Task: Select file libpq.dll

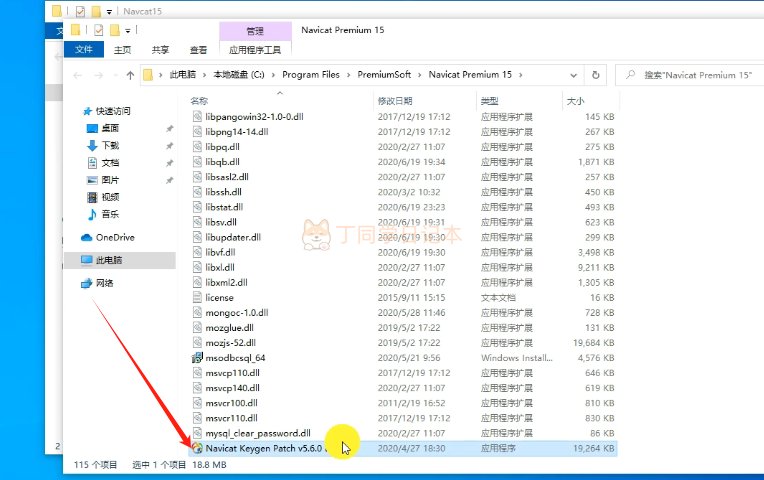Action: click(x=222, y=147)
